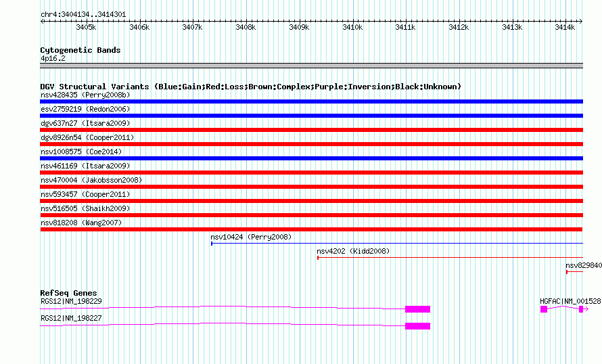Open the nsv4202 (Kidd2008) variant label
This screenshot has width=602, height=364.
click(x=353, y=251)
